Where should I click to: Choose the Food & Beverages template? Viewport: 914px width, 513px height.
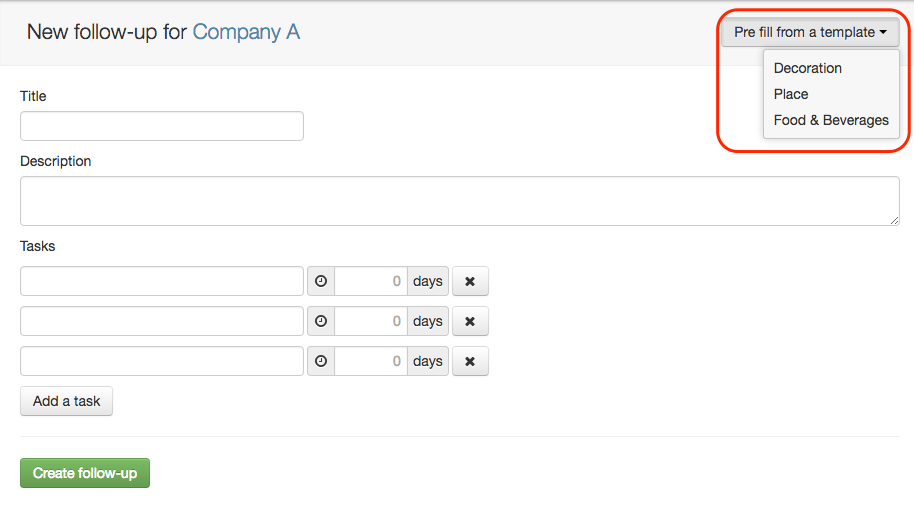(831, 120)
